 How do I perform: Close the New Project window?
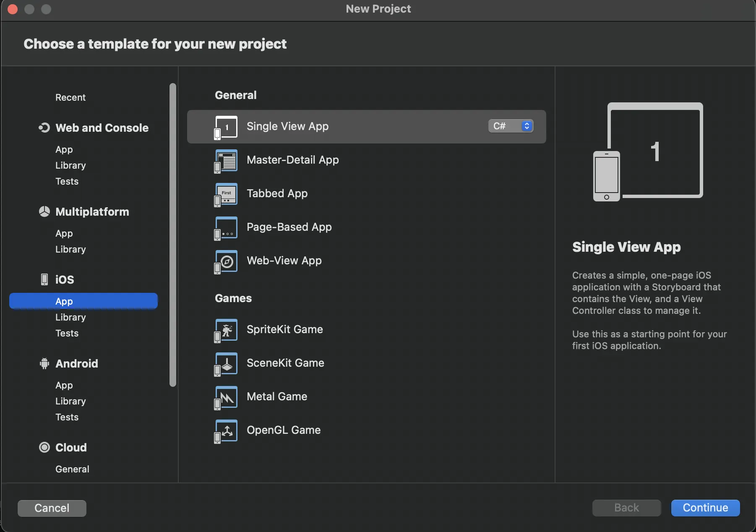(x=13, y=9)
